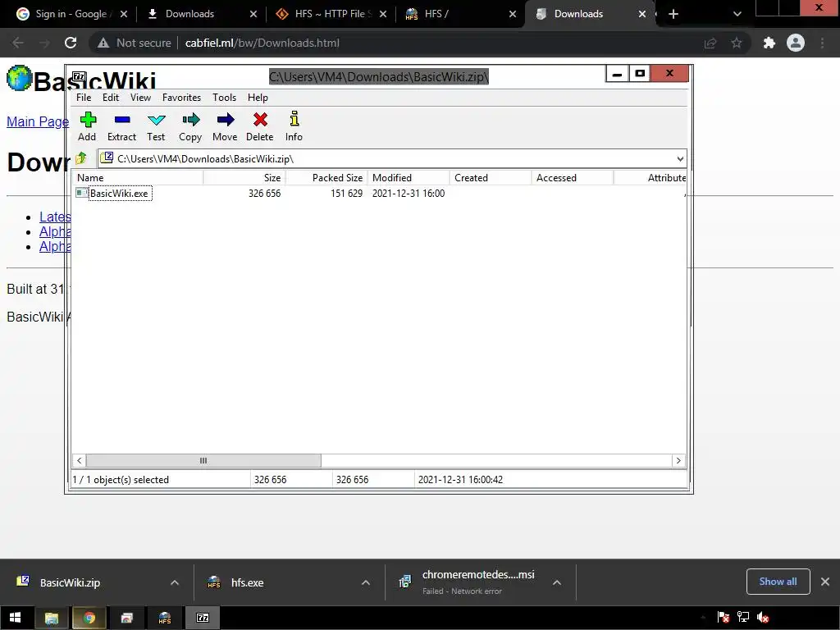
Task: Select the BasicWiki.exe file name
Action: point(119,194)
